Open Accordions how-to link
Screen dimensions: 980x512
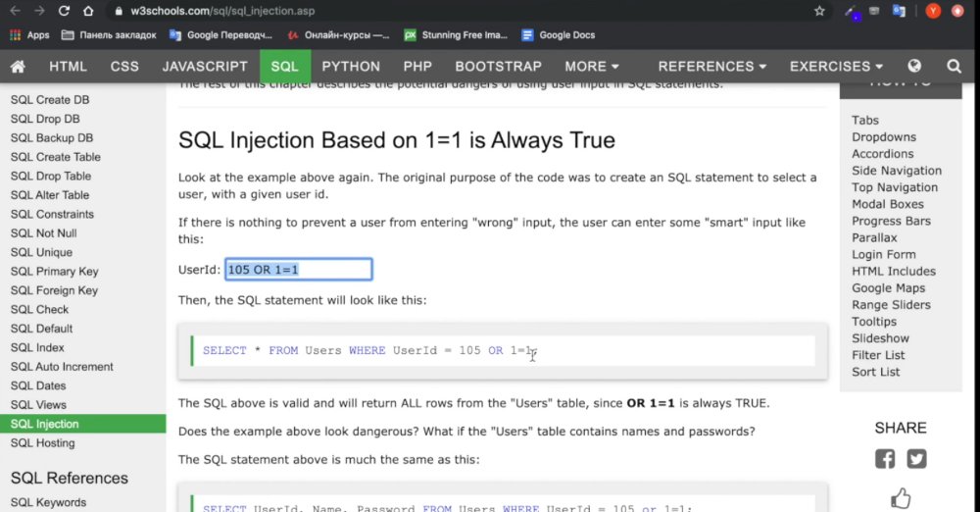(883, 154)
